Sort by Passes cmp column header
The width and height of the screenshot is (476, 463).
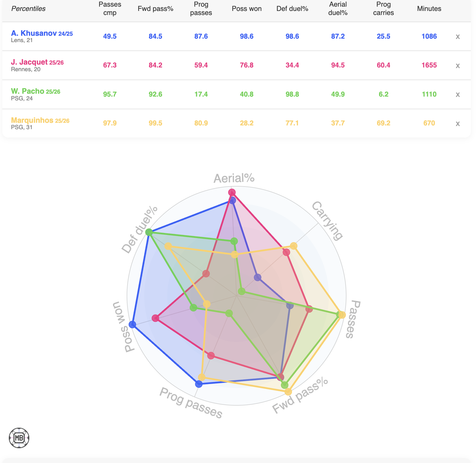[110, 9]
